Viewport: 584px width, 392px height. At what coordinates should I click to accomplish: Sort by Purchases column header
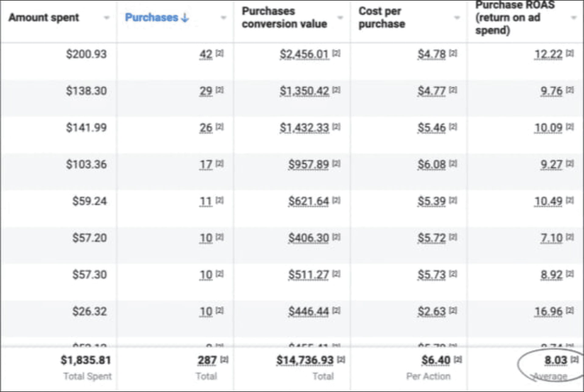click(151, 18)
